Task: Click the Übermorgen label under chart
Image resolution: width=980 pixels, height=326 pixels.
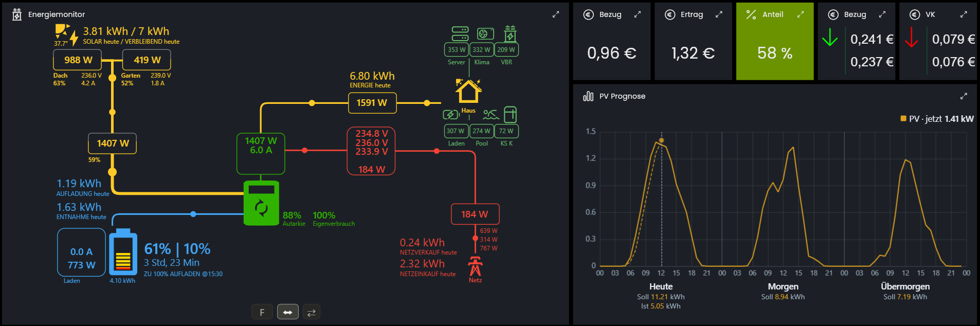Action: (905, 286)
